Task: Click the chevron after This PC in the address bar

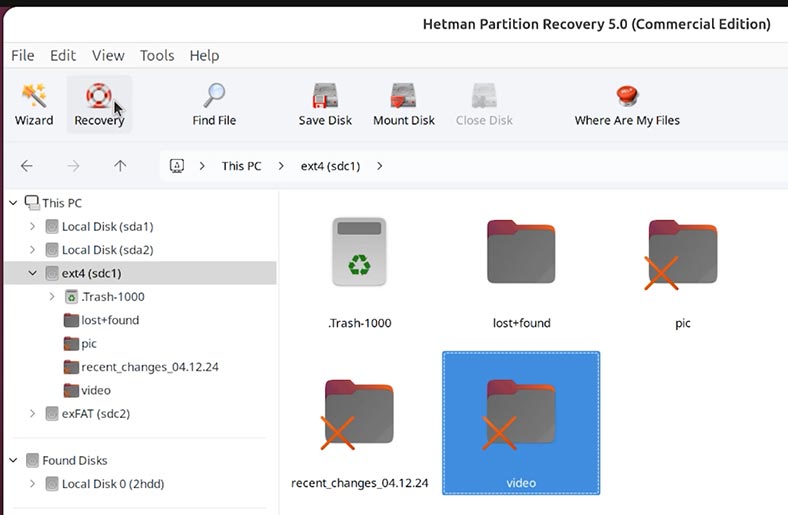Action: 281,166
